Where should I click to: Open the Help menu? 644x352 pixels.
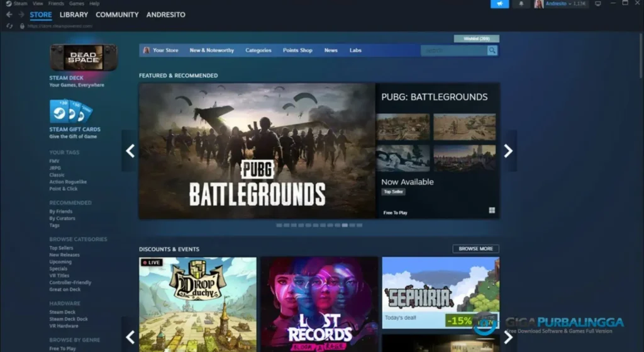point(94,4)
